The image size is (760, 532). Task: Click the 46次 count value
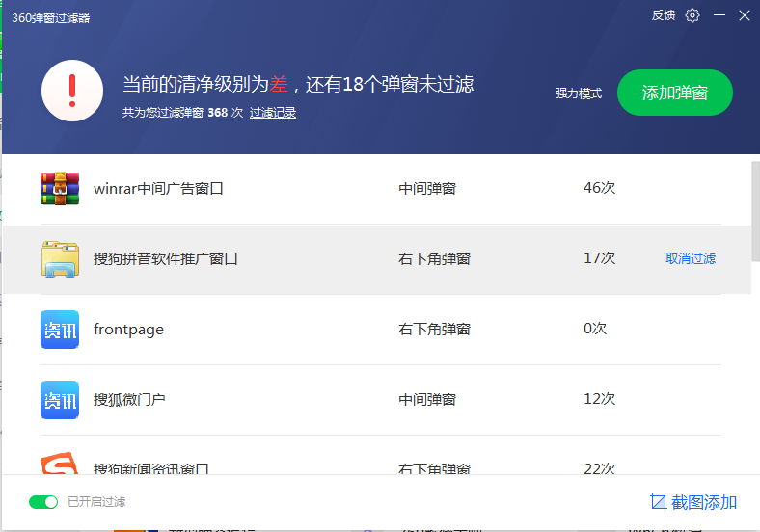[x=599, y=188]
